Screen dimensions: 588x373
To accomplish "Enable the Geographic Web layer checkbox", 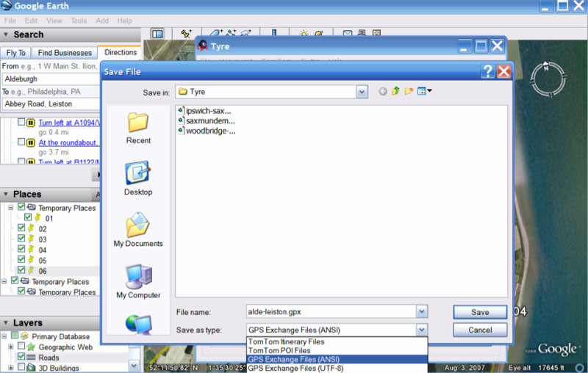I will [x=21, y=346].
